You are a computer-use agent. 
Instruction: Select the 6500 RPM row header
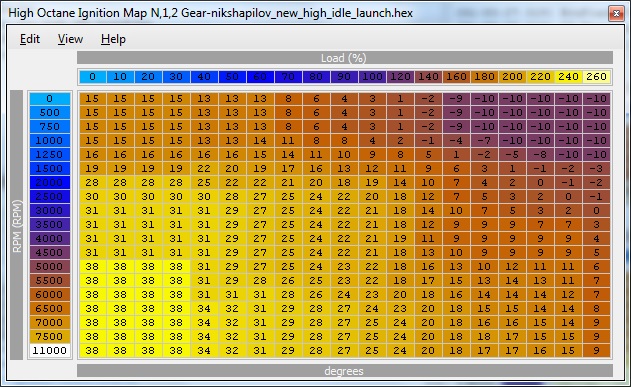(x=49, y=309)
